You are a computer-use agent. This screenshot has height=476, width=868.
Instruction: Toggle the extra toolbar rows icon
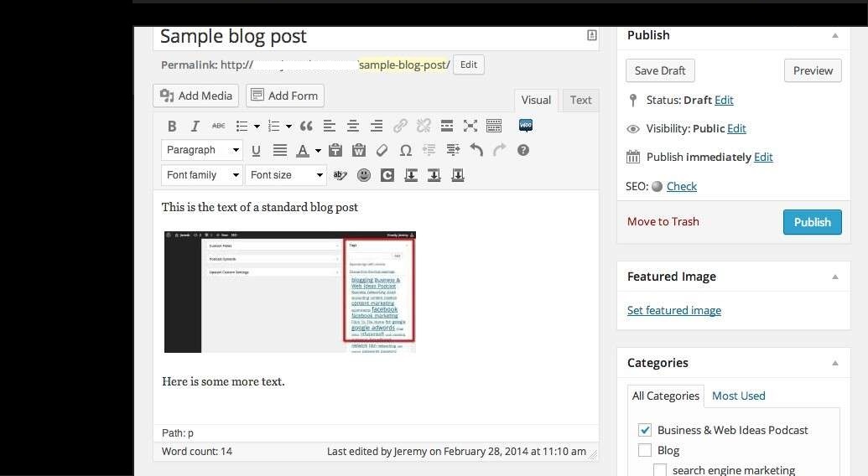494,126
